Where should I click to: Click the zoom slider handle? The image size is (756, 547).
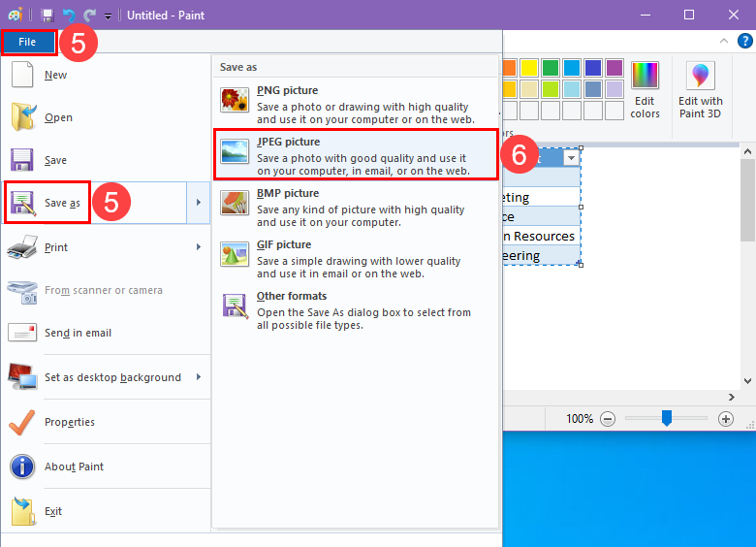pos(666,418)
